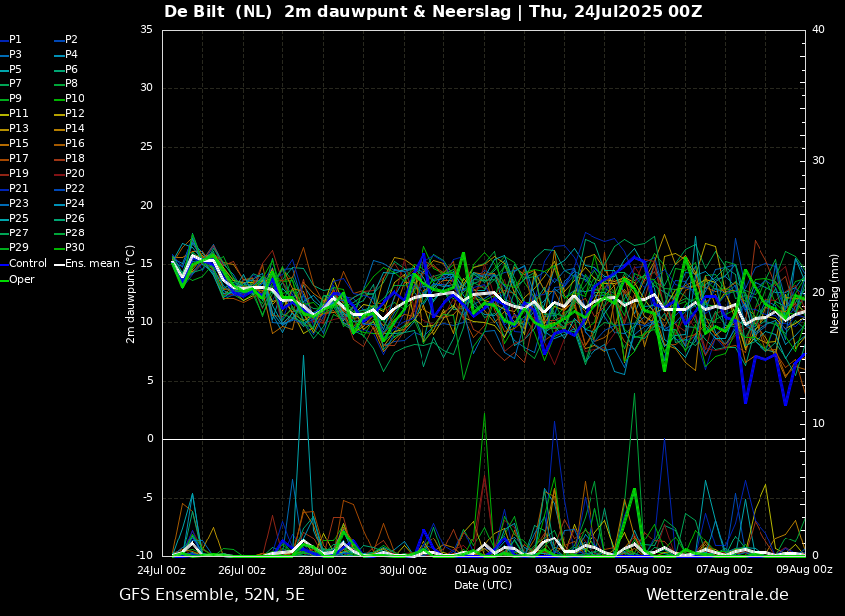Click the green line swatch beside Oper
Screen dimensions: 845x616
pos(4,280)
